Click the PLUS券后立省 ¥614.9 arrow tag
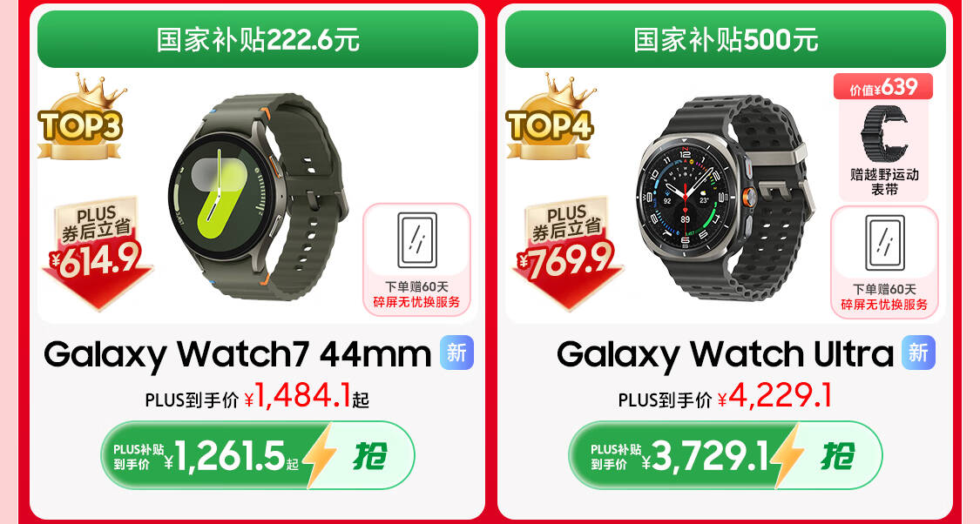The width and height of the screenshot is (980, 524). pyautogui.click(x=98, y=253)
